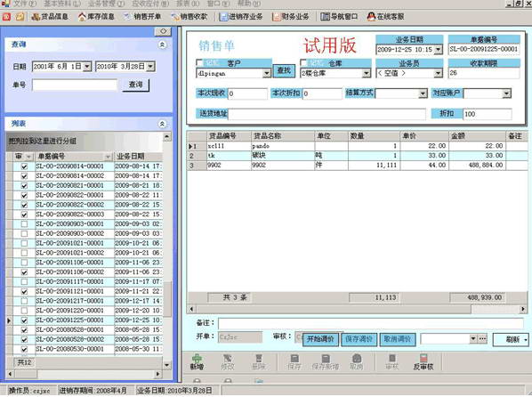Click the pin button atop the left panel

pyautogui.click(x=163, y=31)
